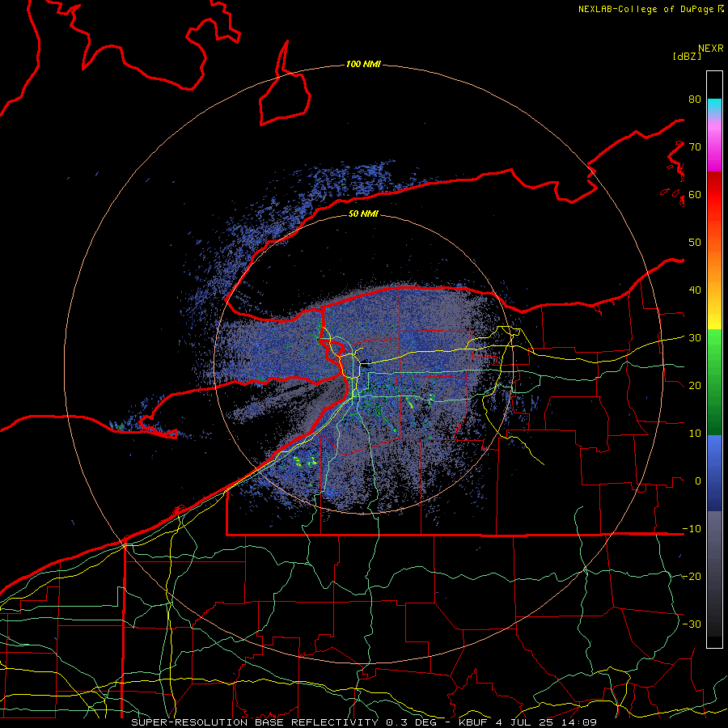This screenshot has height=728, width=728.
Task: Click the green band of the color bar
Action: (714, 382)
